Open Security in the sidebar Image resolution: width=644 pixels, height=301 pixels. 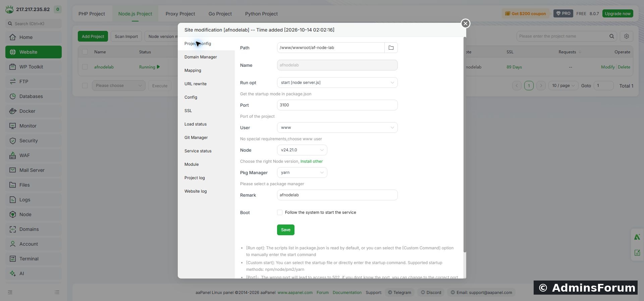pyautogui.click(x=34, y=141)
